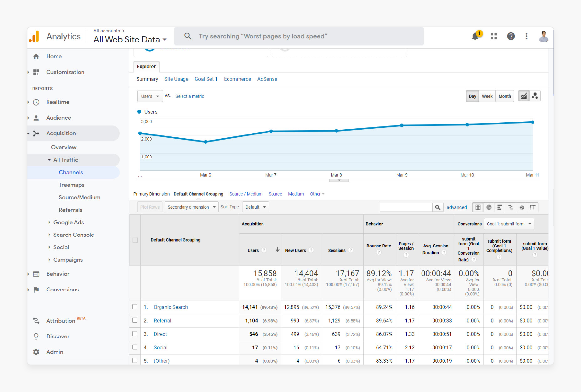Open the Goal 1: submit form dropdown
The width and height of the screenshot is (581, 392).
click(509, 224)
